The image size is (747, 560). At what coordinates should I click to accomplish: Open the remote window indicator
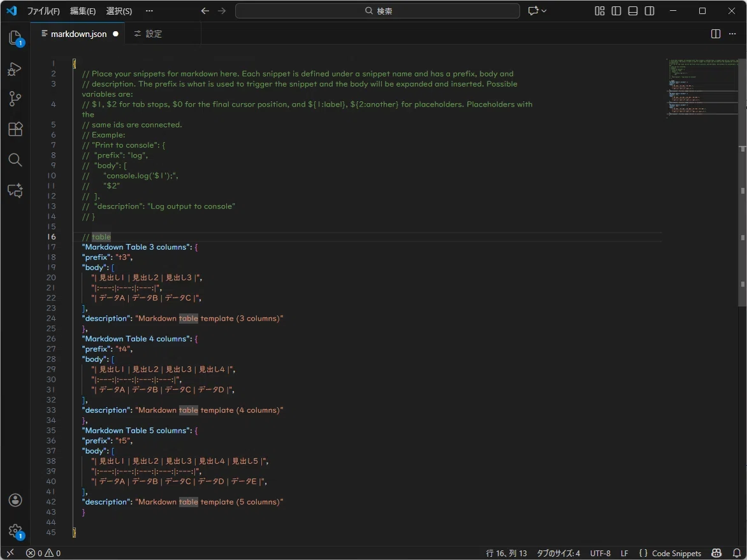[10, 553]
